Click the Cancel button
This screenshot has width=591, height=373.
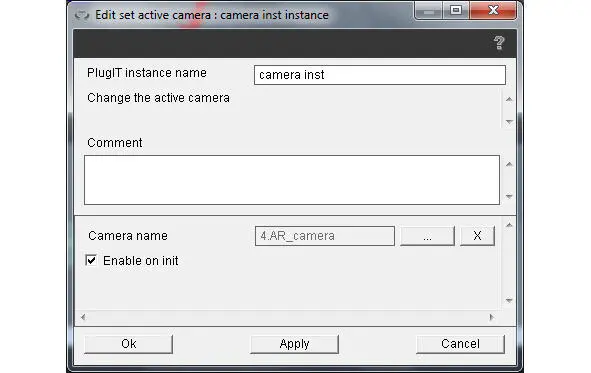(460, 344)
